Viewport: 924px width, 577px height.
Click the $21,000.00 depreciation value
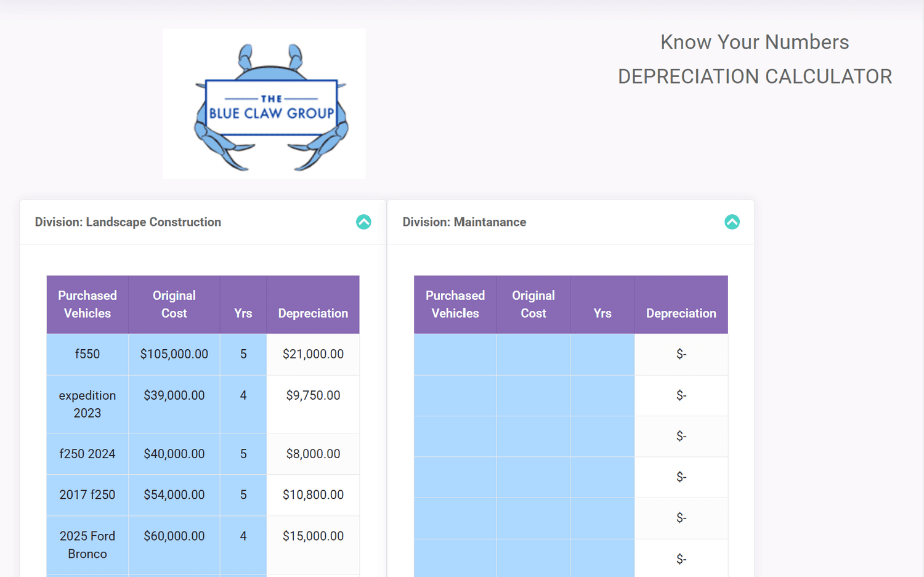point(313,354)
